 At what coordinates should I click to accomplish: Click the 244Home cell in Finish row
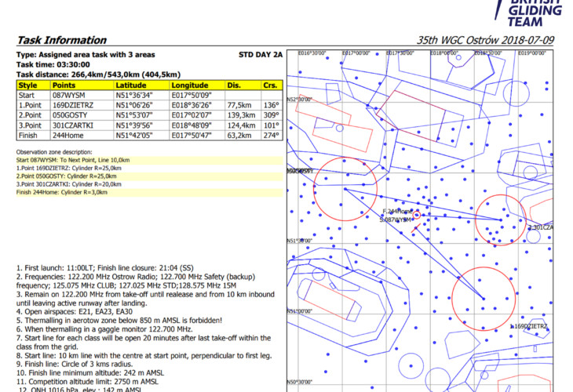click(68, 134)
